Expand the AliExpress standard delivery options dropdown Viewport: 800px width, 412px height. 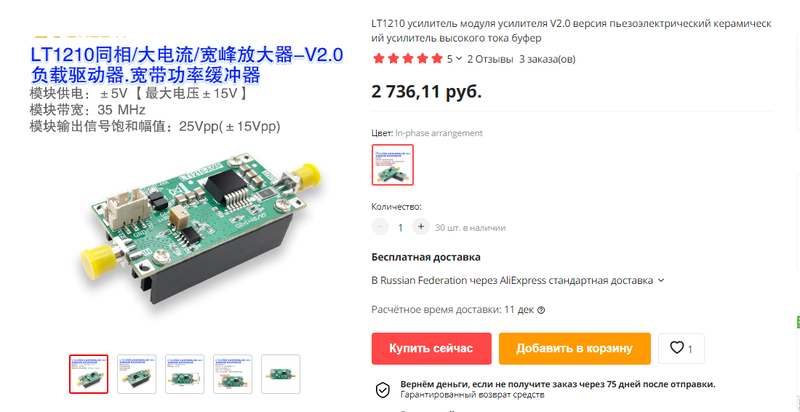[x=661, y=280]
